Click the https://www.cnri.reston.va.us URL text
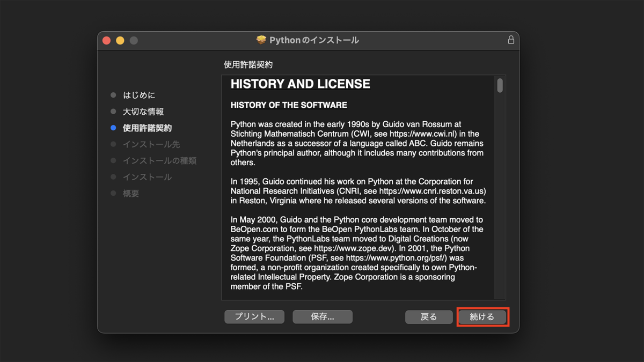The height and width of the screenshot is (362, 644). coord(431,191)
